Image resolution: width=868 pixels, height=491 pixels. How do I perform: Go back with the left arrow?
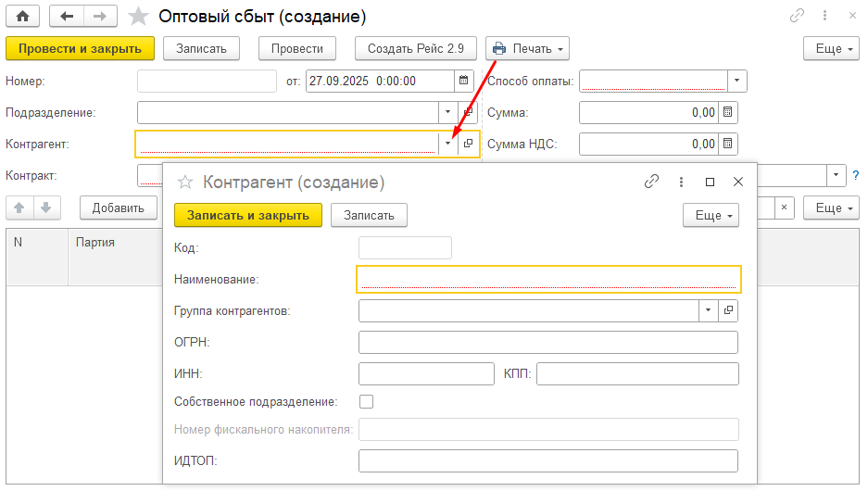coord(67,16)
